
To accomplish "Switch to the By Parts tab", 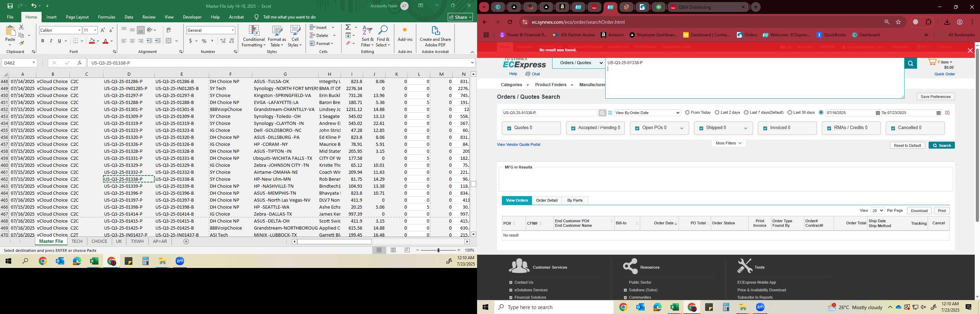I will pos(575,200).
